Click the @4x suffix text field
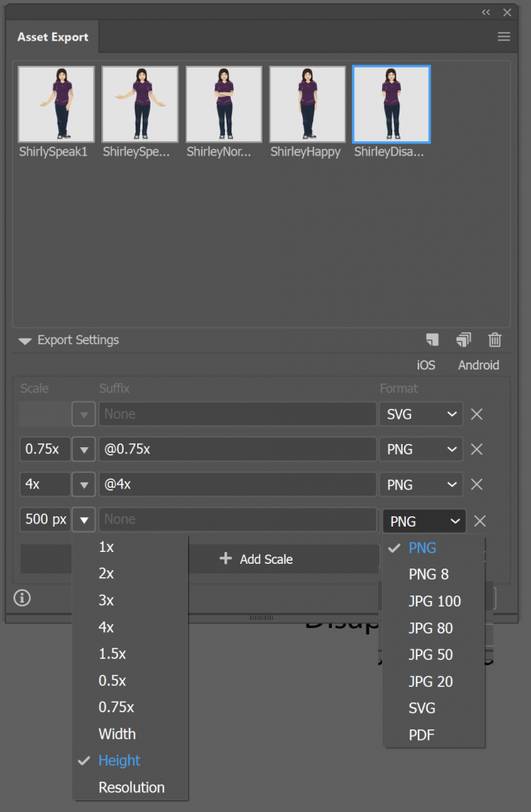531x812 pixels. [x=238, y=485]
